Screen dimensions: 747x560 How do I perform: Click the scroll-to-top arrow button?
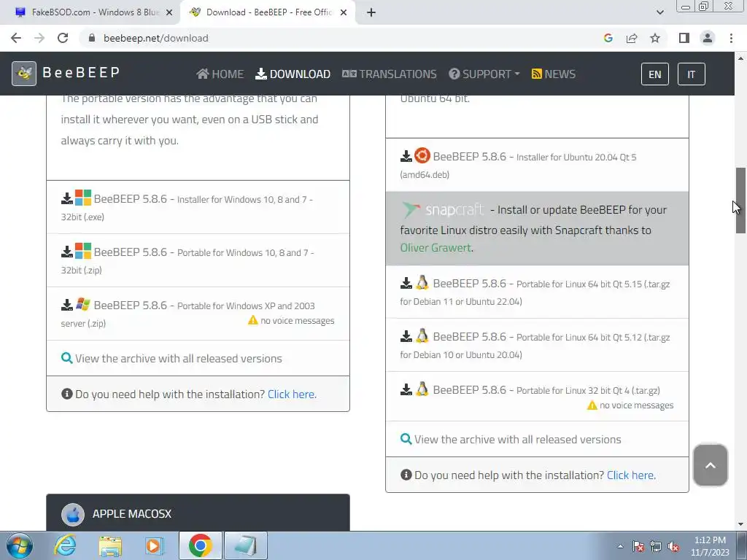click(x=711, y=465)
